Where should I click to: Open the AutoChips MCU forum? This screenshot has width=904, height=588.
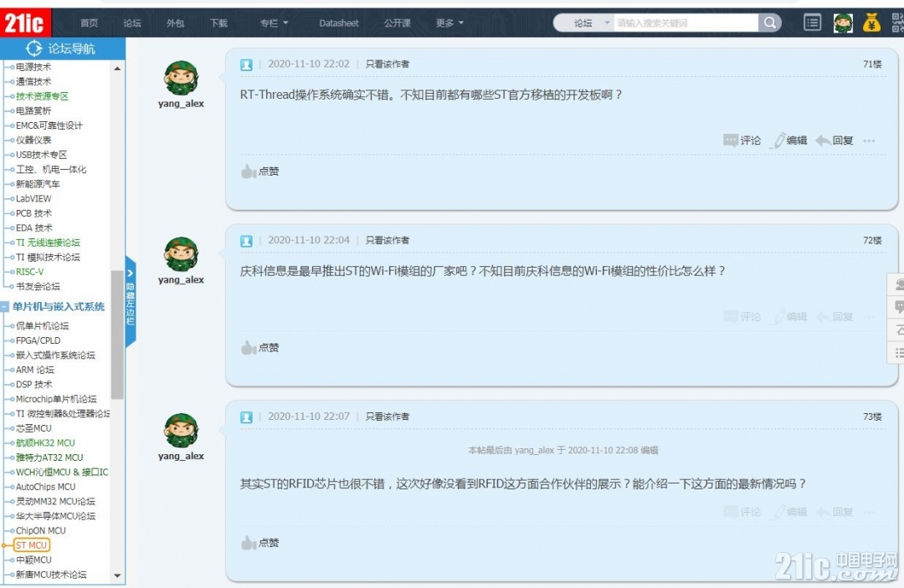coord(45,487)
